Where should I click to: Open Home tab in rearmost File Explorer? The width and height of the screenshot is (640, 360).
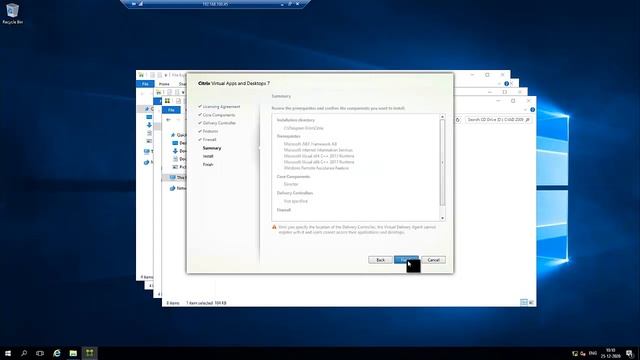(x=164, y=84)
